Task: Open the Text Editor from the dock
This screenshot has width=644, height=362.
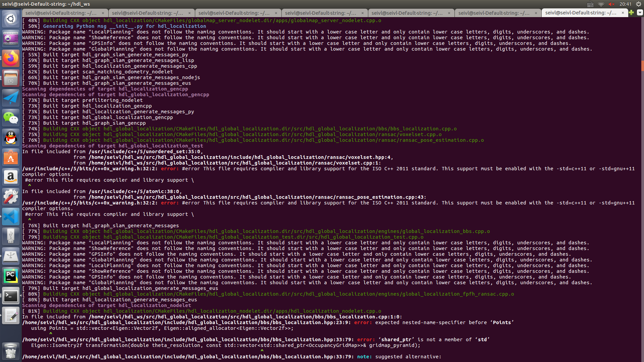Action: pos(11,315)
